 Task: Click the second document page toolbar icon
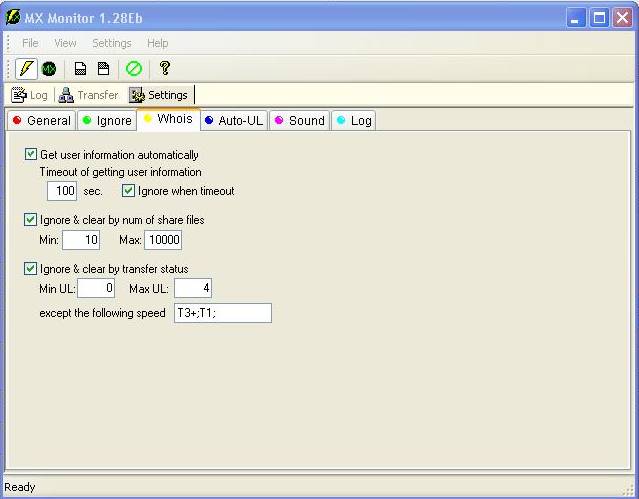click(104, 68)
